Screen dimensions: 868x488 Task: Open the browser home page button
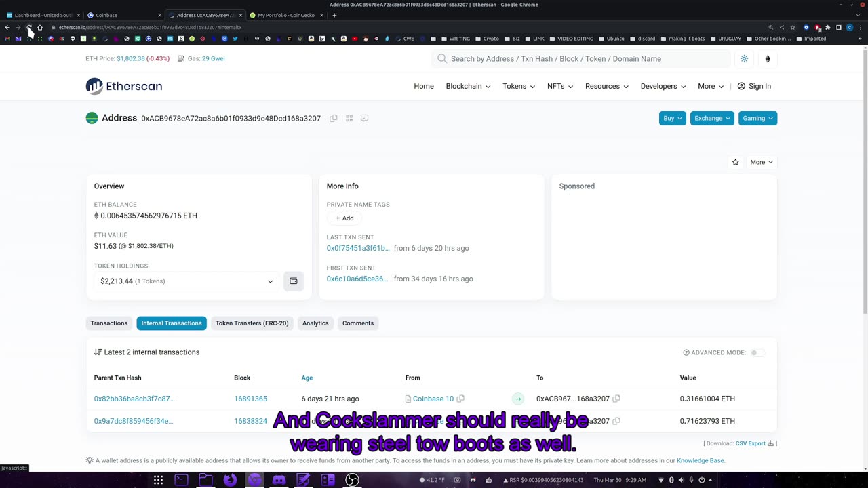tap(40, 28)
